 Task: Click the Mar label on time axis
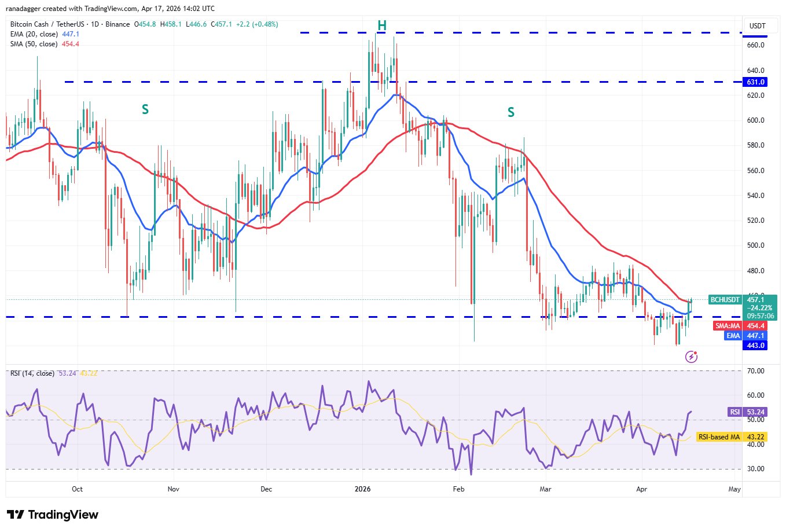point(545,489)
